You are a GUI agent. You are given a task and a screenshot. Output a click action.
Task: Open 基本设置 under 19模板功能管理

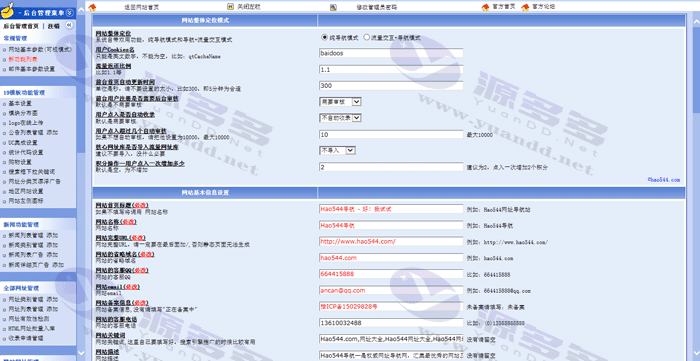(x=20, y=104)
